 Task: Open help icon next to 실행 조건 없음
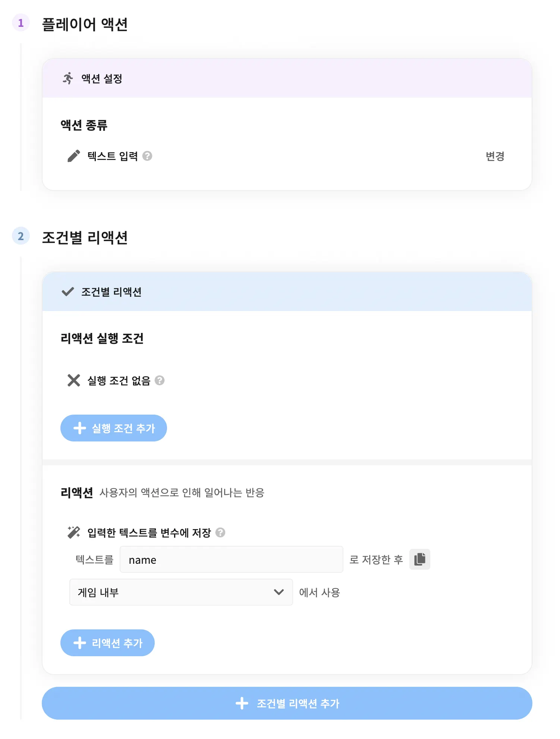coord(160,380)
